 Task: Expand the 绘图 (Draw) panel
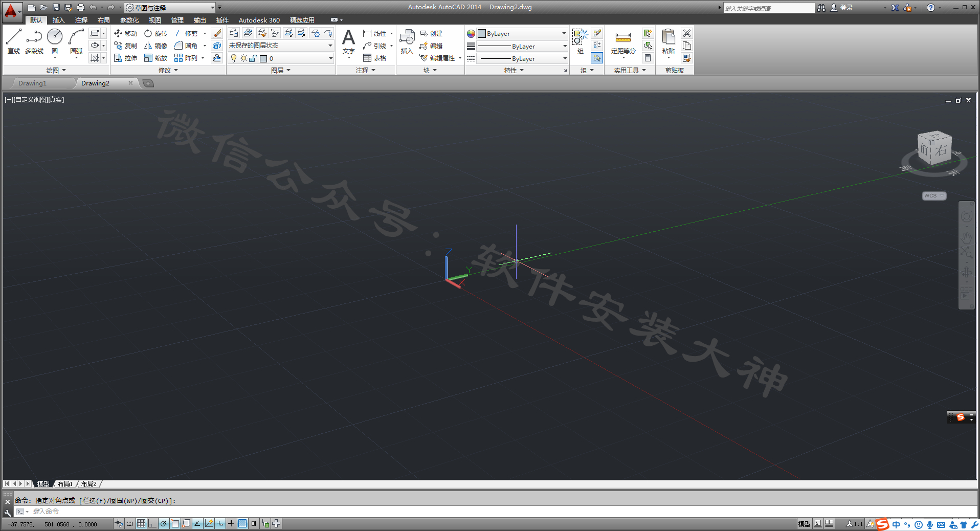(x=56, y=71)
